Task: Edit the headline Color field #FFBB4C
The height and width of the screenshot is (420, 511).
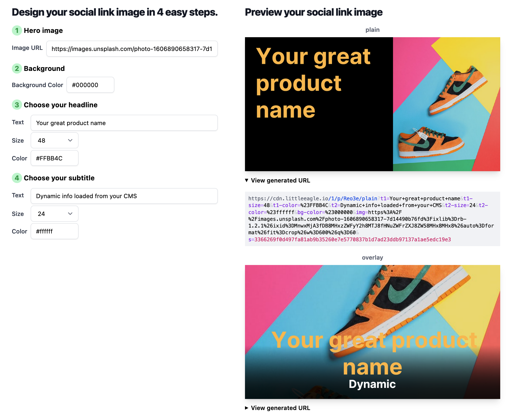Action: (x=54, y=158)
